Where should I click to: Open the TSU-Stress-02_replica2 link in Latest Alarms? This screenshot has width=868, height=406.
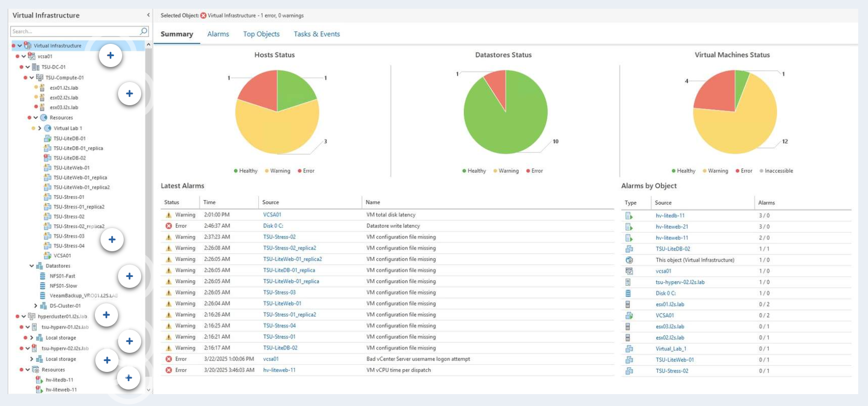(x=289, y=248)
